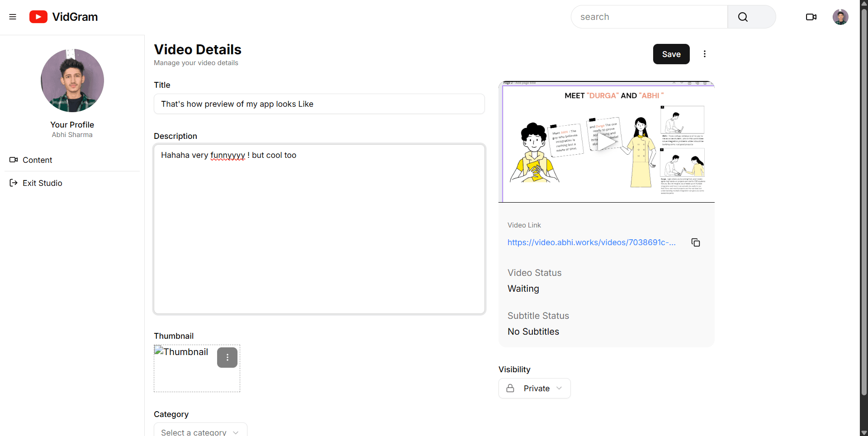The height and width of the screenshot is (436, 868).
Task: Click the VidGram logo
Action: [64, 17]
